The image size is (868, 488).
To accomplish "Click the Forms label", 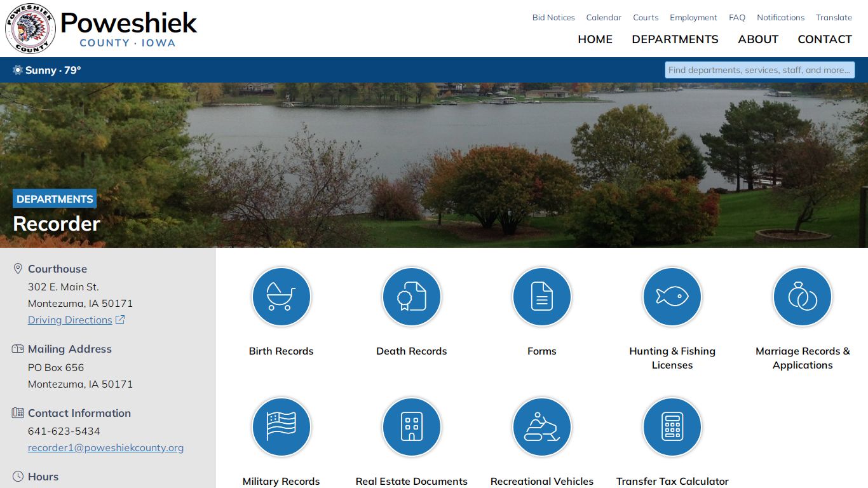I will click(541, 351).
